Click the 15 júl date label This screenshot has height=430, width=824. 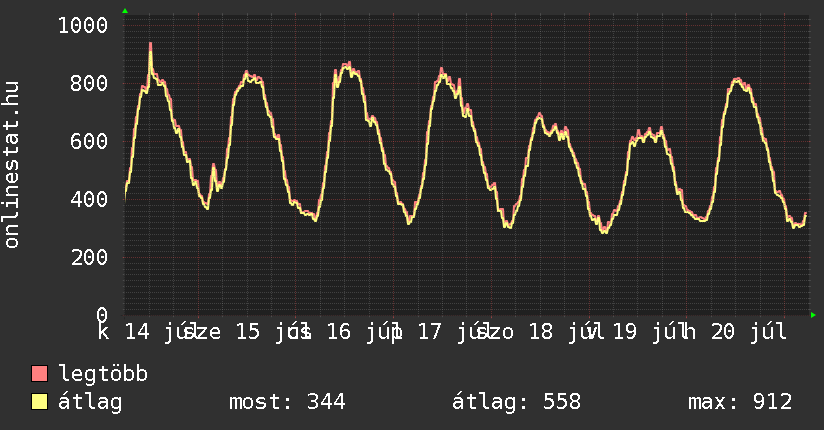click(272, 332)
